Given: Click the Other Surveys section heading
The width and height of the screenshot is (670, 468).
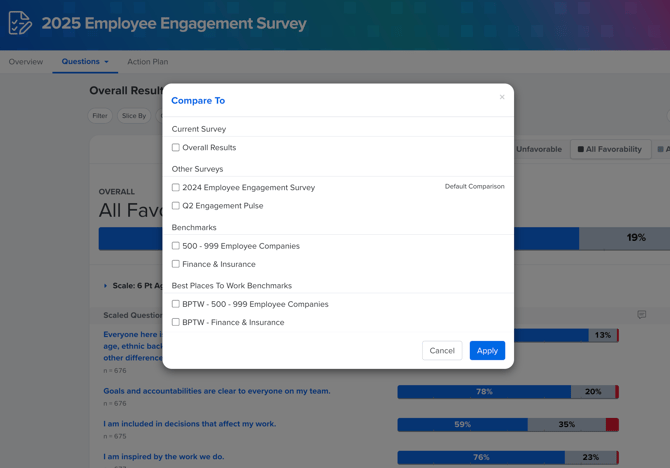Looking at the screenshot, I should tap(197, 169).
